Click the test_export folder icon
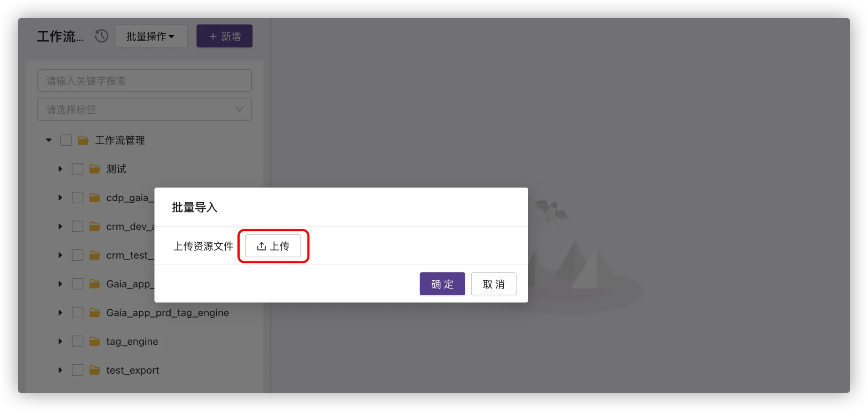The width and height of the screenshot is (868, 411). point(95,370)
